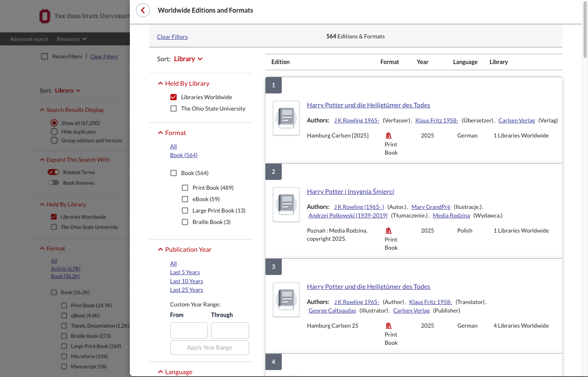The height and width of the screenshot is (377, 588).
Task: Collapse the Format section in dialog
Action: 171,133
